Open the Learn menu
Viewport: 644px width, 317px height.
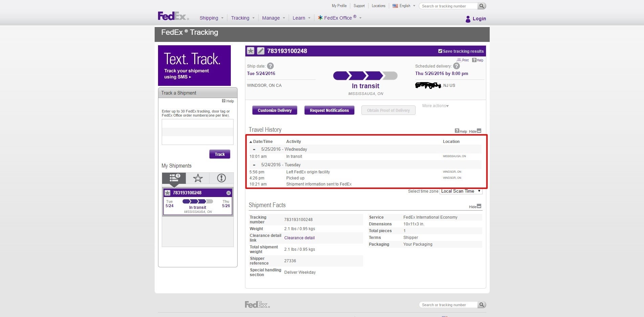tap(302, 18)
